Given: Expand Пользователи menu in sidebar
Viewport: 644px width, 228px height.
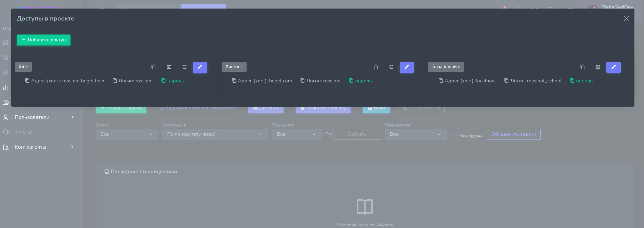Looking at the screenshot, I should (x=38, y=117).
